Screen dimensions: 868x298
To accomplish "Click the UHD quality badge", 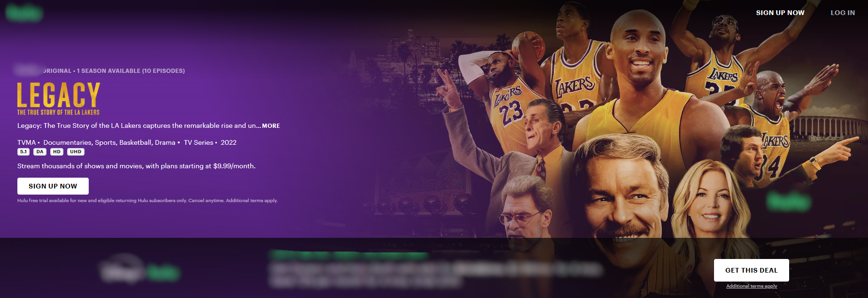I will click(x=76, y=152).
